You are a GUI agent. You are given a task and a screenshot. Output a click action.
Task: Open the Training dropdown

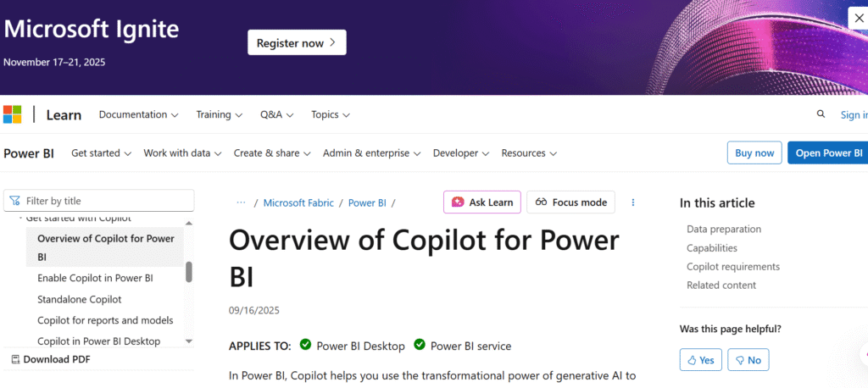coord(220,114)
